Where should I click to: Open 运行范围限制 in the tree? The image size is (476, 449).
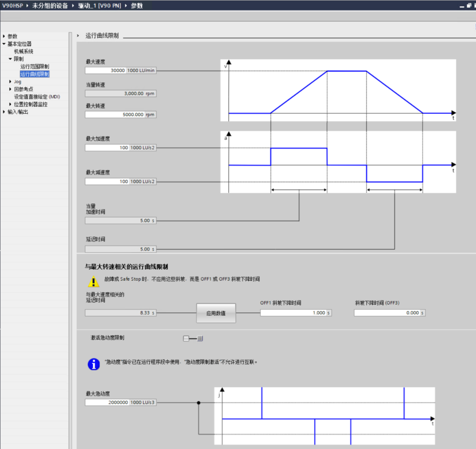(35, 66)
